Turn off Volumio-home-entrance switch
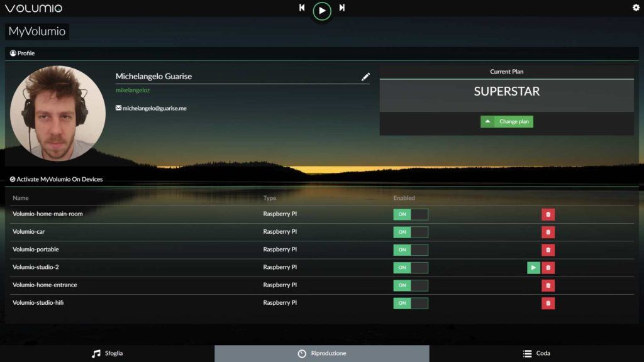644x362 pixels. click(x=410, y=285)
